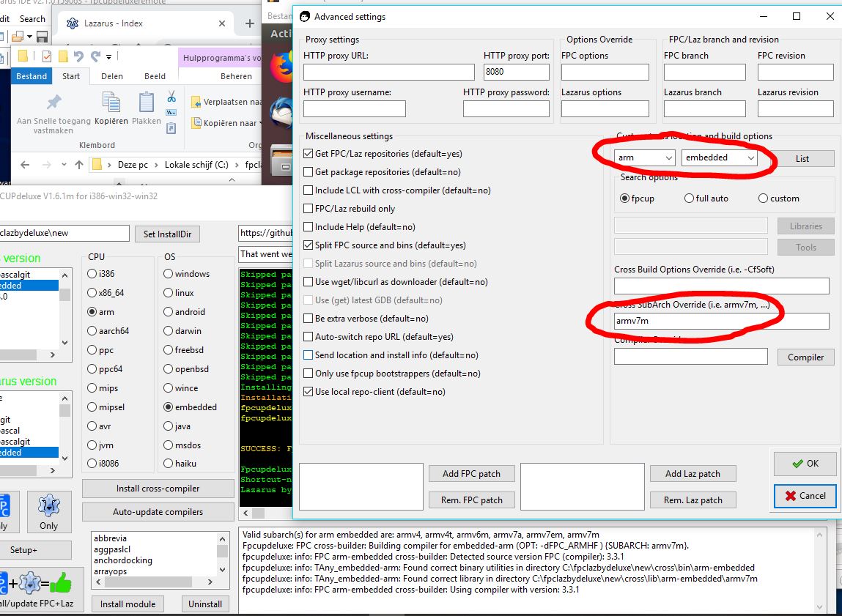Viewport: 842px width, 616px height.
Task: Open the Delen ribbon tab
Action: [x=112, y=76]
